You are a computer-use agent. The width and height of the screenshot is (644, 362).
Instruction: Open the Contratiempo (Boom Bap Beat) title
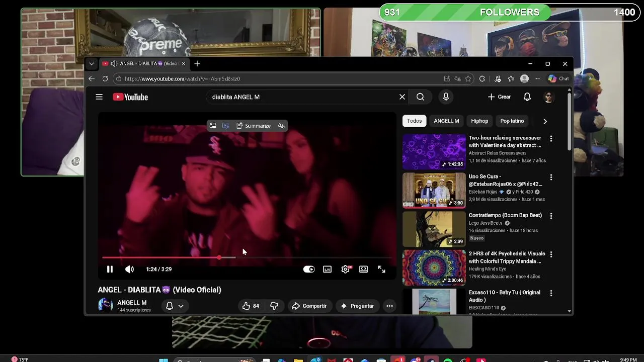[x=505, y=215]
